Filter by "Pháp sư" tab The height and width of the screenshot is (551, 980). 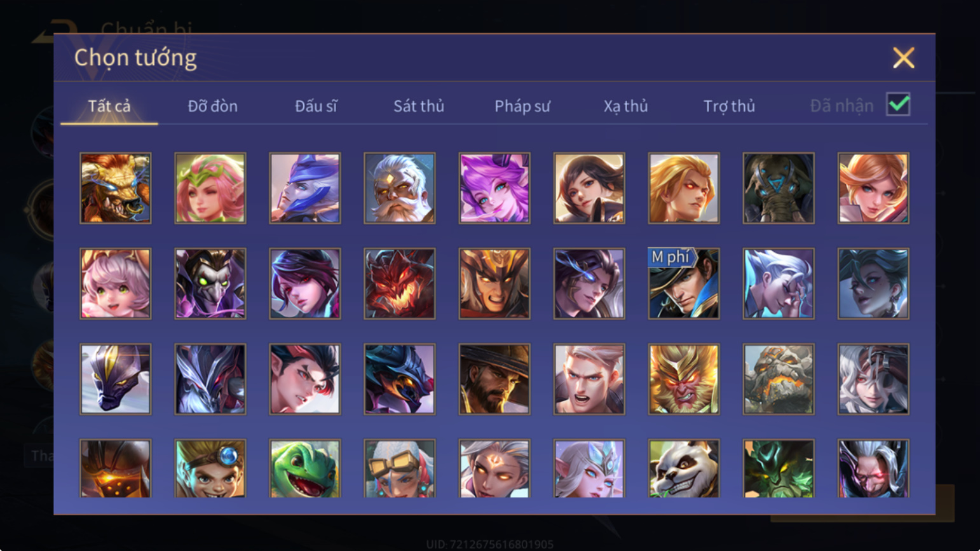(x=522, y=106)
